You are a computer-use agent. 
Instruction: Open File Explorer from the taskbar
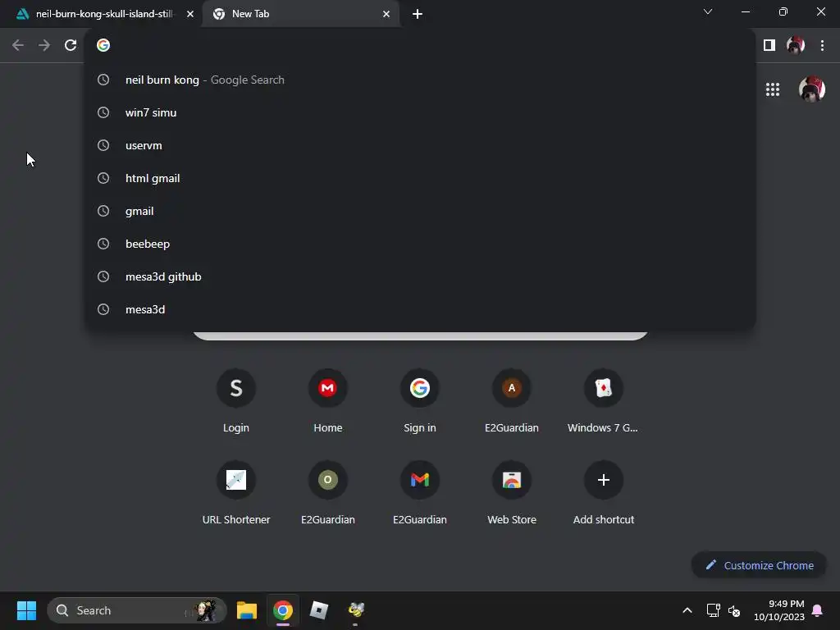point(247,610)
